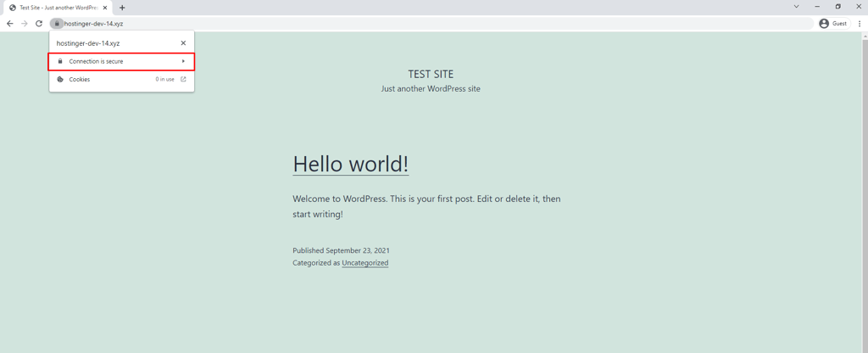Expand Connection is secure arrow
868x353 pixels.
coord(183,61)
